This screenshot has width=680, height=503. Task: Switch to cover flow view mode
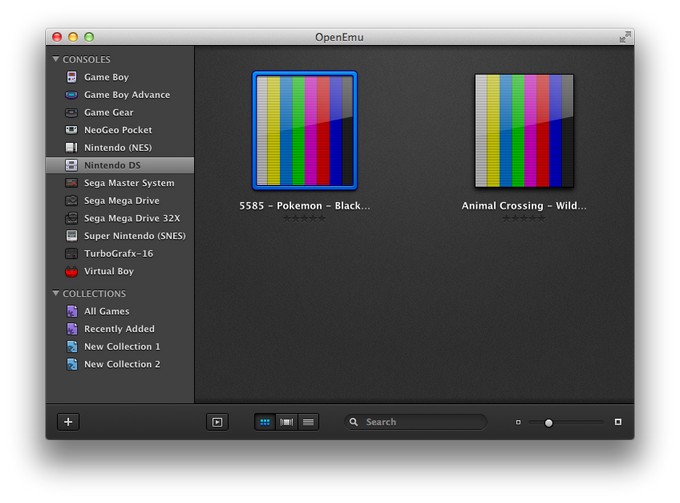pyautogui.click(x=287, y=422)
